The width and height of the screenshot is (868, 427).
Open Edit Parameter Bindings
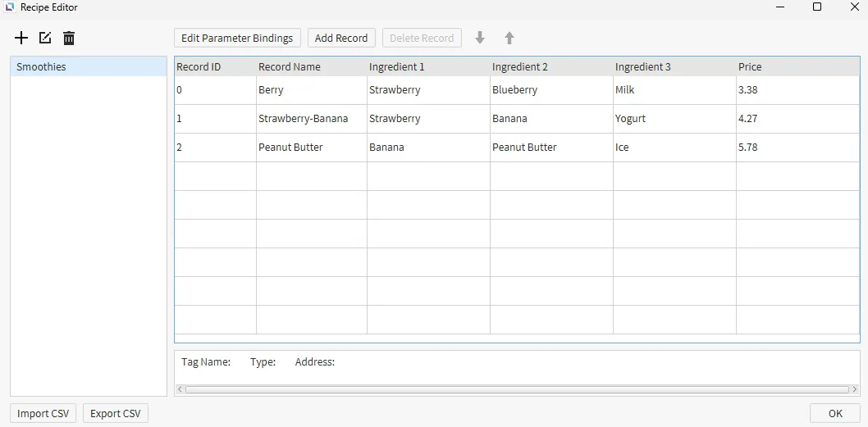[x=237, y=38]
